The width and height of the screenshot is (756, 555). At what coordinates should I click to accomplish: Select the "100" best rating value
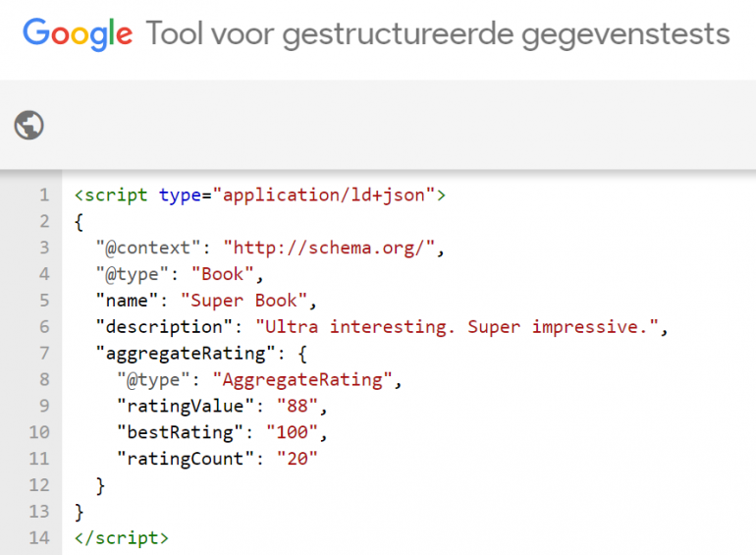[292, 432]
